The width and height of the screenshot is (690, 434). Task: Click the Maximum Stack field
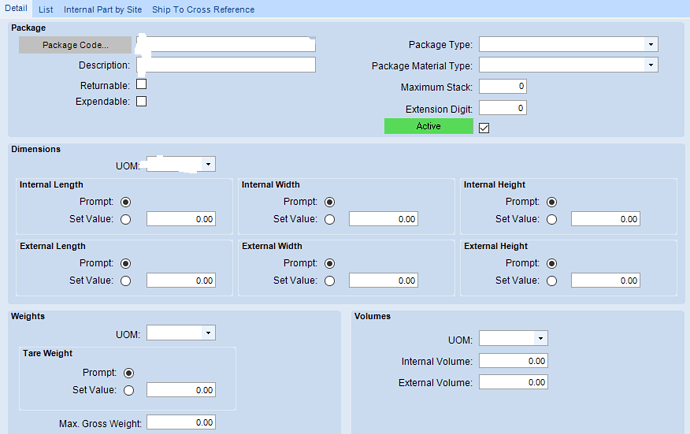point(503,86)
